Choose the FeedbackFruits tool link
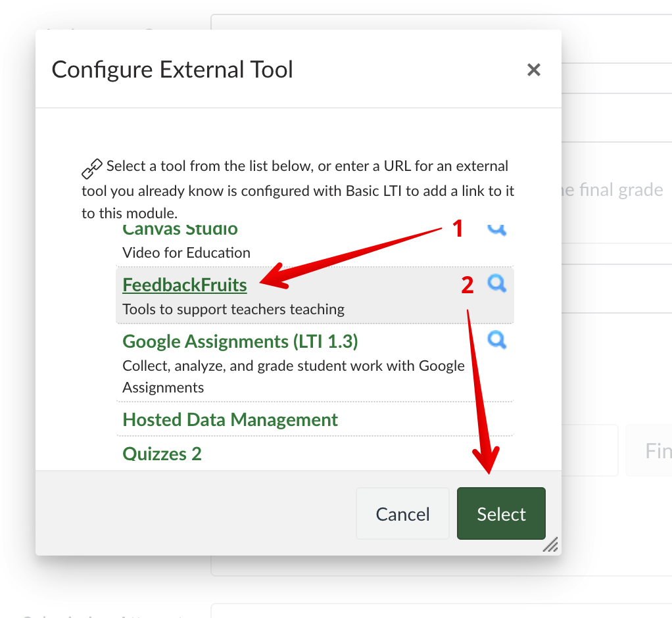The width and height of the screenshot is (672, 618). point(185,285)
